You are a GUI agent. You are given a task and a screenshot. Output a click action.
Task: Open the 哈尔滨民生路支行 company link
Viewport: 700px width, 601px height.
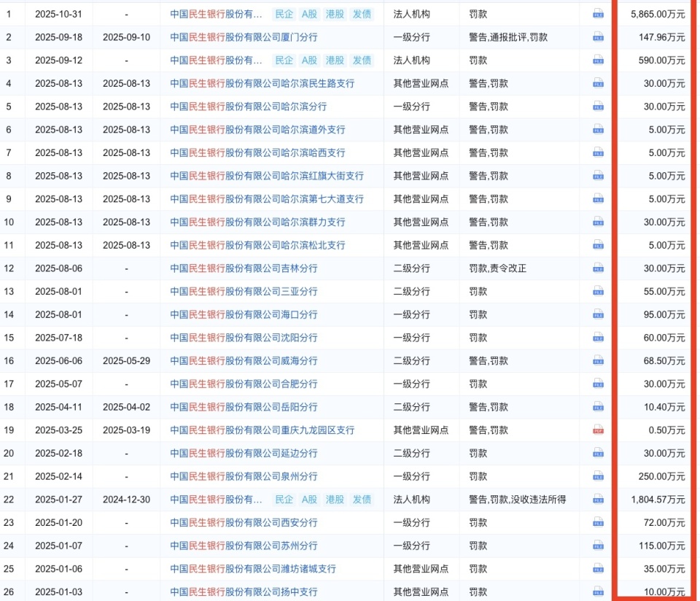pyautogui.click(x=262, y=83)
